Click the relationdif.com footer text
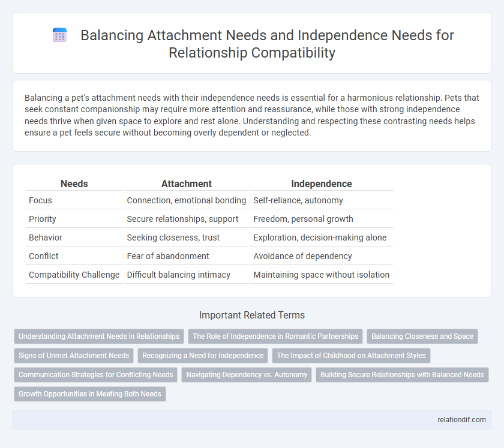The height and width of the screenshot is (448, 504). 461,420
